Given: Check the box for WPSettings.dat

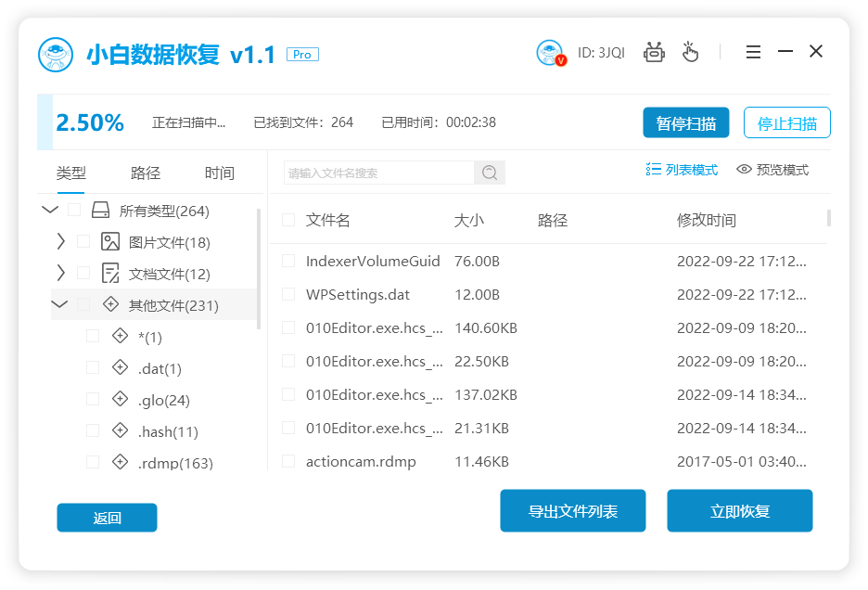Looking at the screenshot, I should (288, 294).
